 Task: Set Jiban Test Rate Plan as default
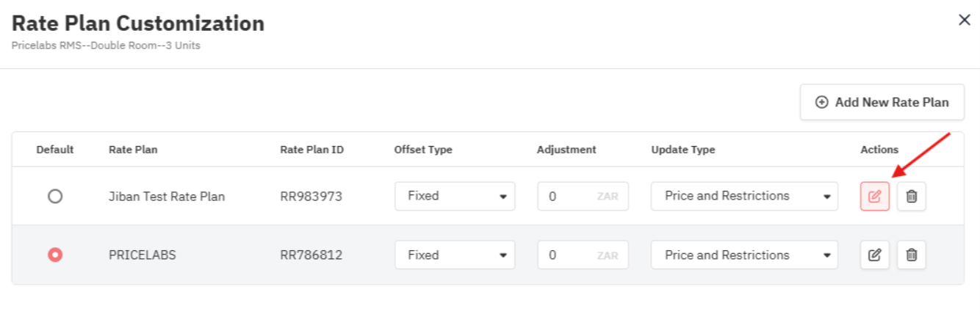tap(55, 197)
